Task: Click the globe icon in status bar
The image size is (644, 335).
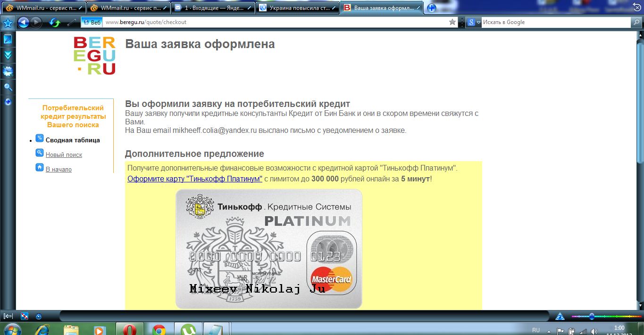Action: [x=39, y=316]
